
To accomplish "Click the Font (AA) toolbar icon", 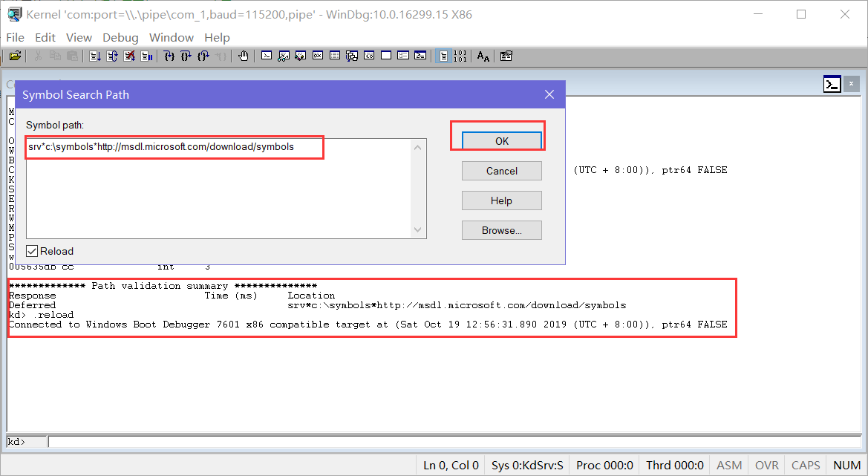I will [x=483, y=56].
